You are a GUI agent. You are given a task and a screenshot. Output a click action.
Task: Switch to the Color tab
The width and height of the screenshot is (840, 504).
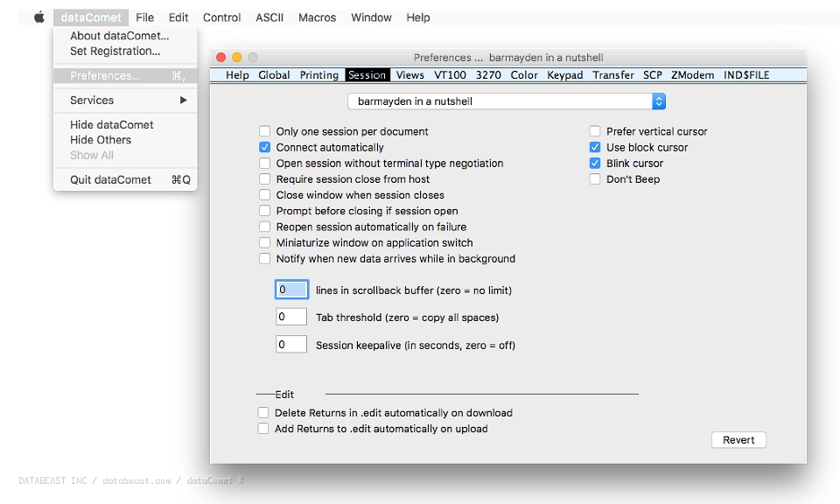point(523,75)
